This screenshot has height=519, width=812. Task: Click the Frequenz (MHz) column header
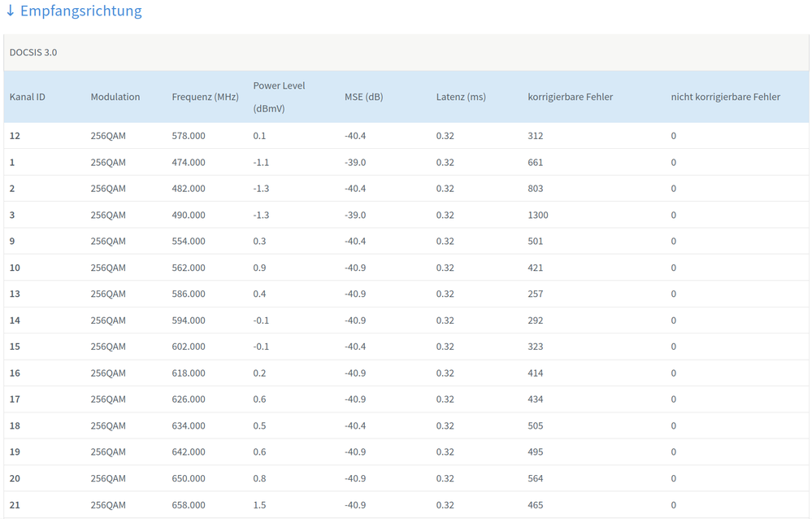click(205, 97)
